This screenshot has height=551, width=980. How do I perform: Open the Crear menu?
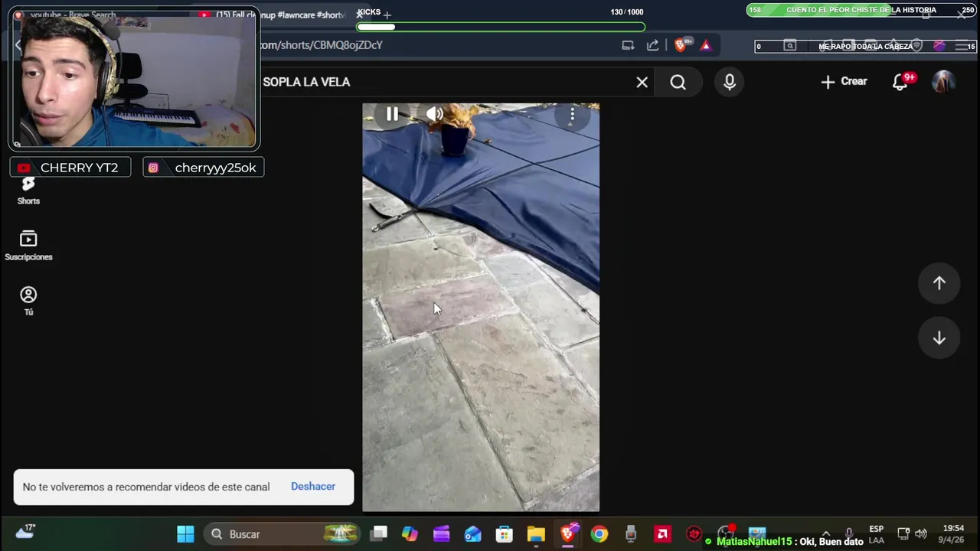[x=844, y=81]
